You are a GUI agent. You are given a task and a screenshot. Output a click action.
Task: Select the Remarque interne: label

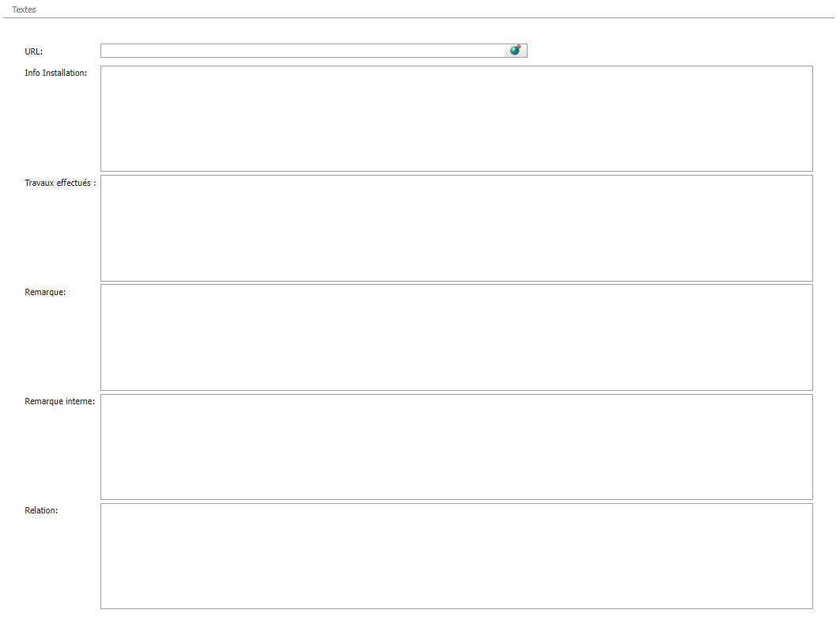tap(59, 401)
